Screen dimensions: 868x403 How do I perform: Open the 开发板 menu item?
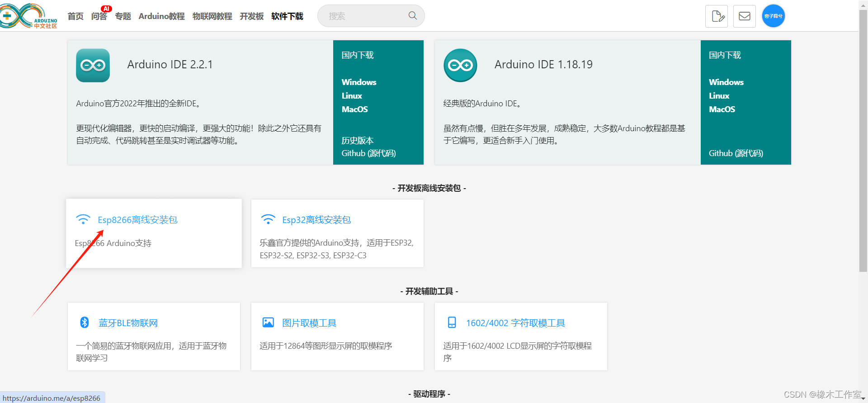coord(251,16)
